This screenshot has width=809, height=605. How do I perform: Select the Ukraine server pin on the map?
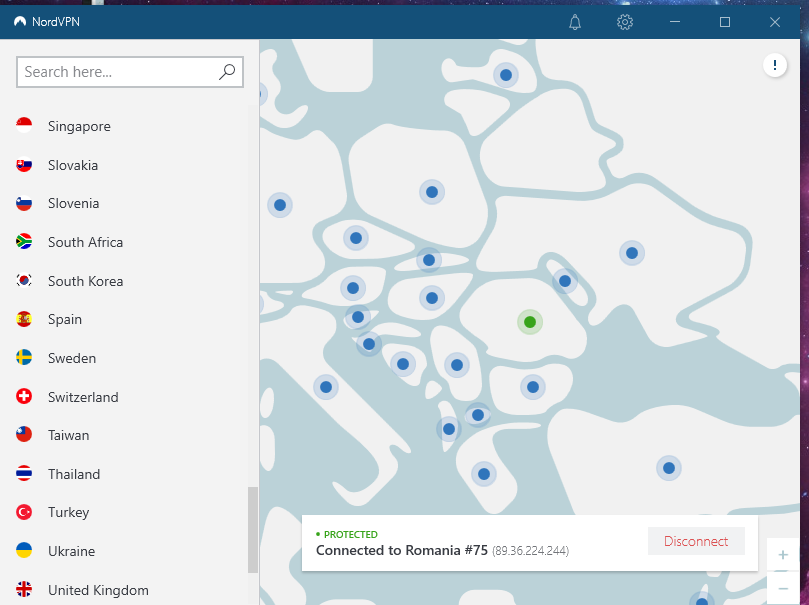tap(632, 253)
